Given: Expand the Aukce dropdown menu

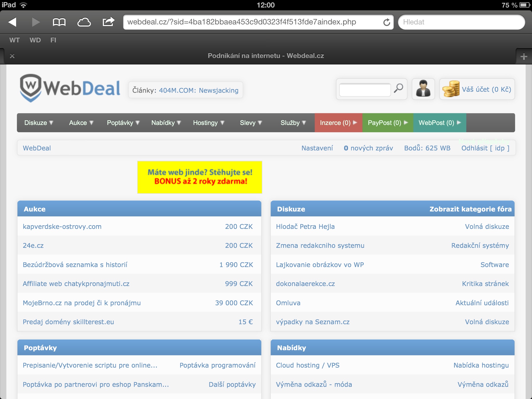Looking at the screenshot, I should [81, 123].
